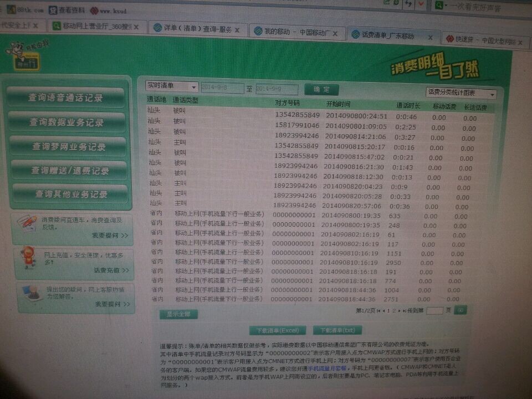The image size is (532, 399).
Task: Click the start date field 2014-9-8
Action: point(222,88)
